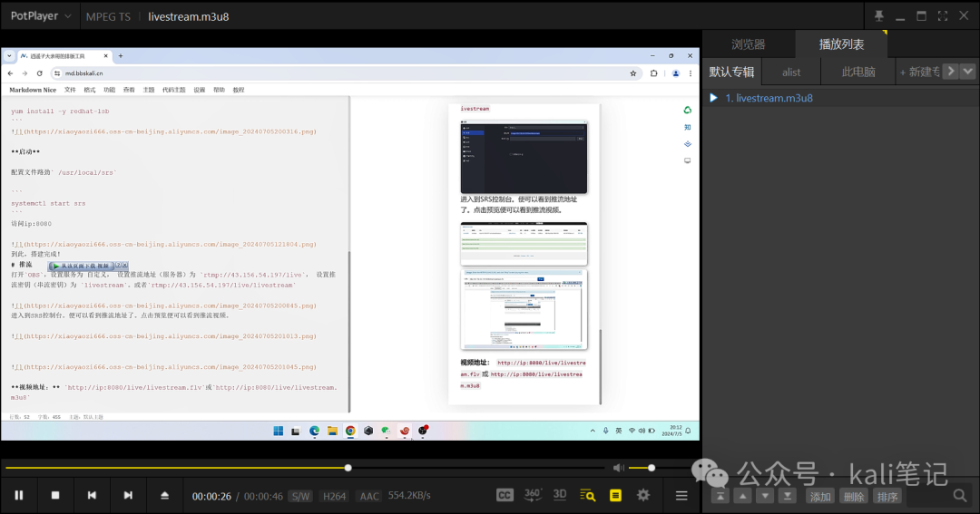Toggle CC subtitles
This screenshot has width=980, height=514.
pyautogui.click(x=505, y=495)
